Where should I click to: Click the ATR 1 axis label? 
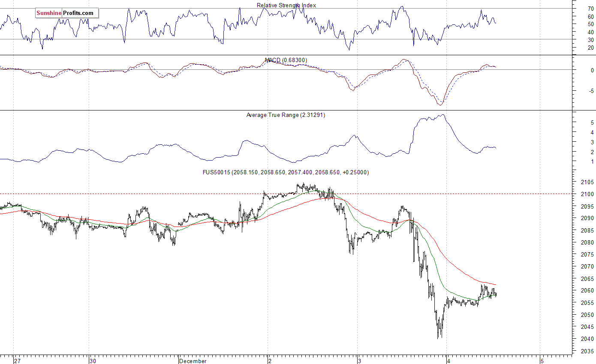(592, 162)
